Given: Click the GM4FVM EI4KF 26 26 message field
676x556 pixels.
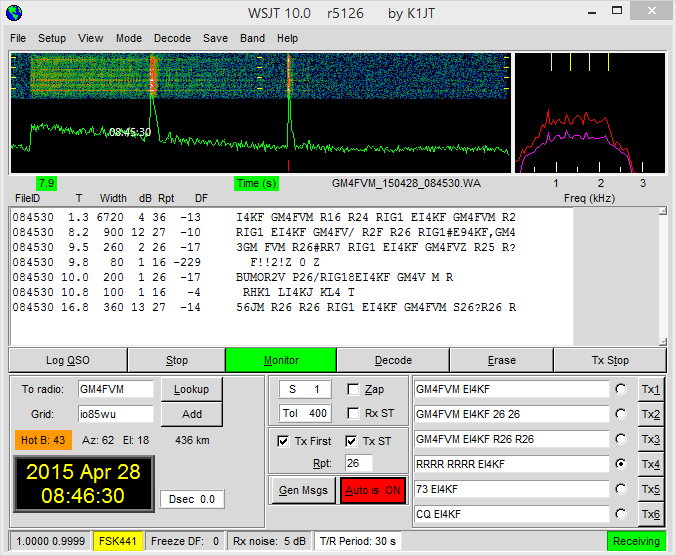Looking at the screenshot, I should point(511,414).
